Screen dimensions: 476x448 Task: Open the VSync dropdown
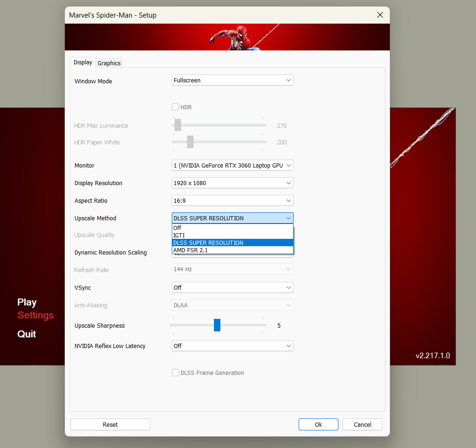click(x=232, y=287)
